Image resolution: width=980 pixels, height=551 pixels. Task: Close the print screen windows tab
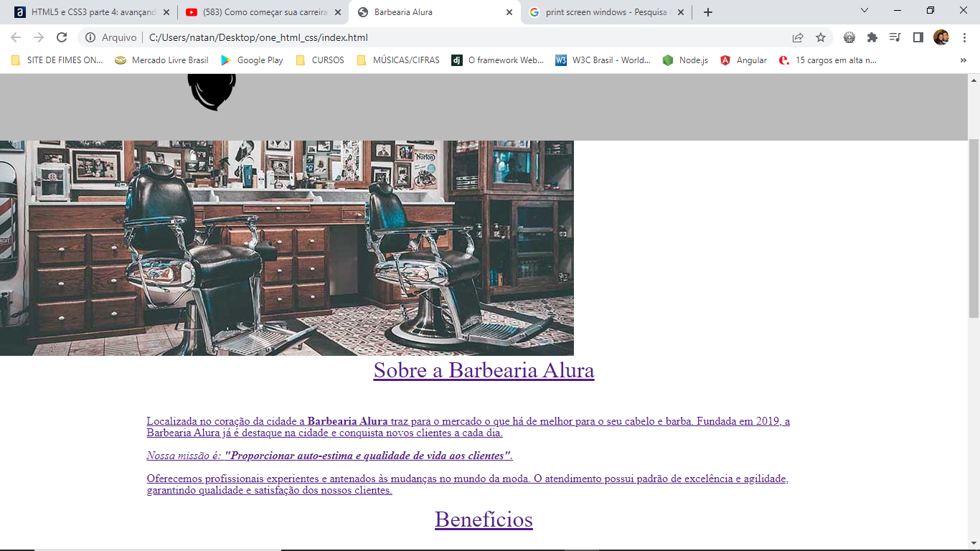(681, 12)
